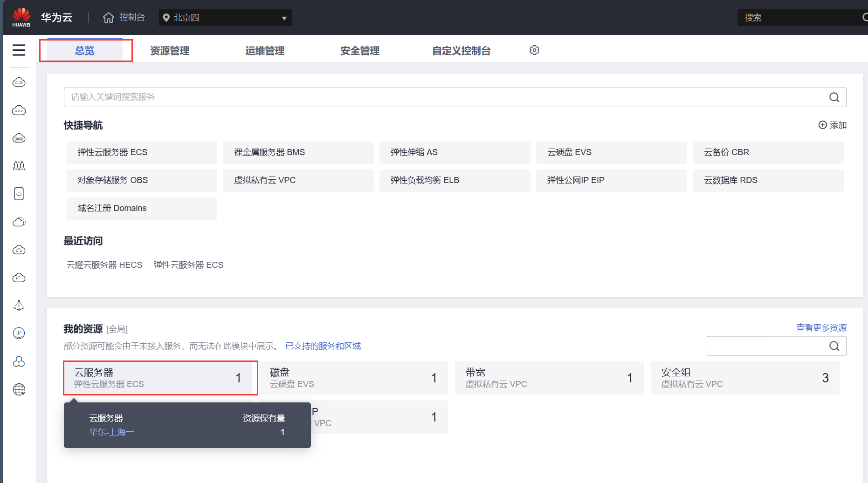Switch to the 自定义控制台 tab

[462, 50]
